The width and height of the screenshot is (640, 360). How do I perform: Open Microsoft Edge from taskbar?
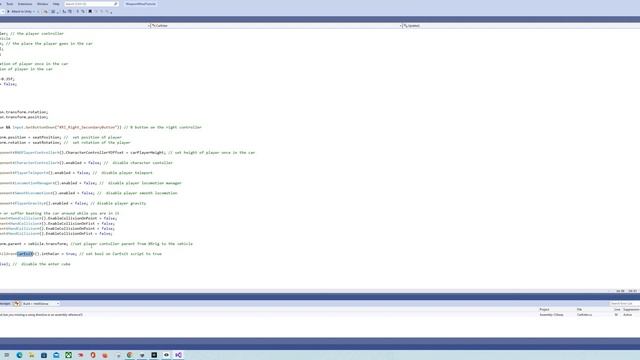pos(19,355)
